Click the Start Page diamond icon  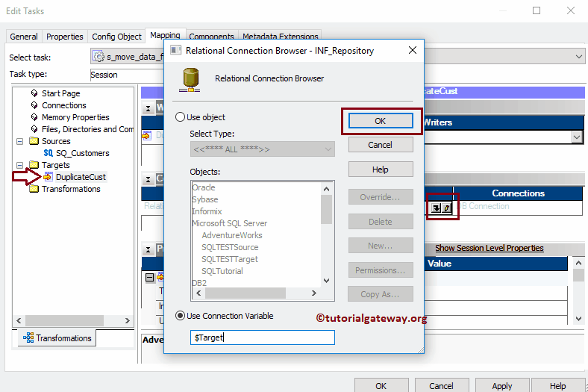(x=34, y=93)
